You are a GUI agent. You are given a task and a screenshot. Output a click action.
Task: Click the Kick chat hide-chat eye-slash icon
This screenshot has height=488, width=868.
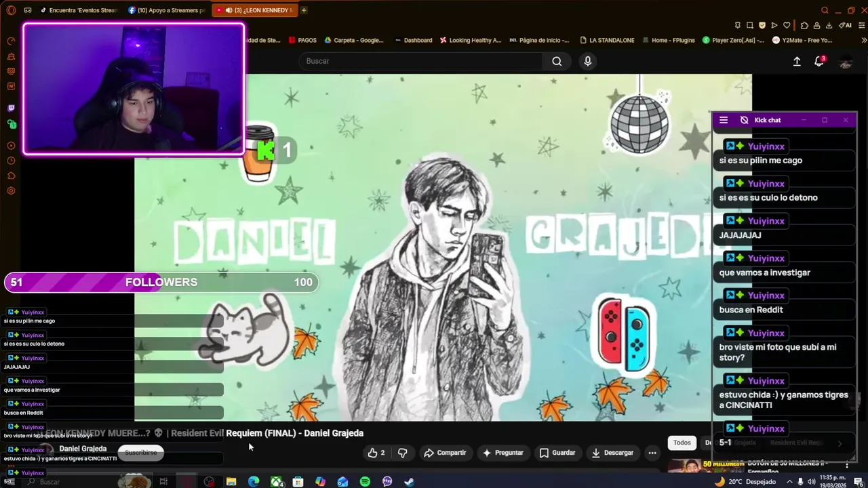744,120
